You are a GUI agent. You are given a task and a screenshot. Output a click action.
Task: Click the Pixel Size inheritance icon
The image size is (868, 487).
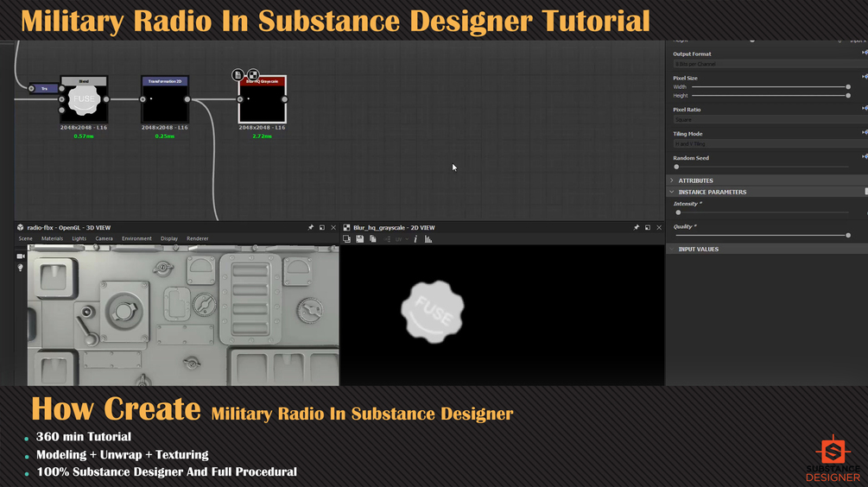point(865,77)
